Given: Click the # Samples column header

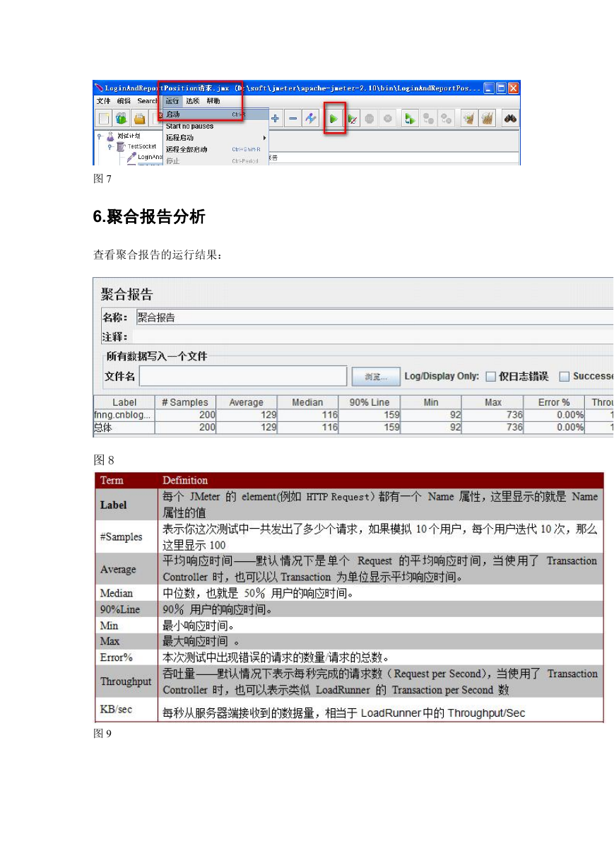Looking at the screenshot, I should 185,402.
